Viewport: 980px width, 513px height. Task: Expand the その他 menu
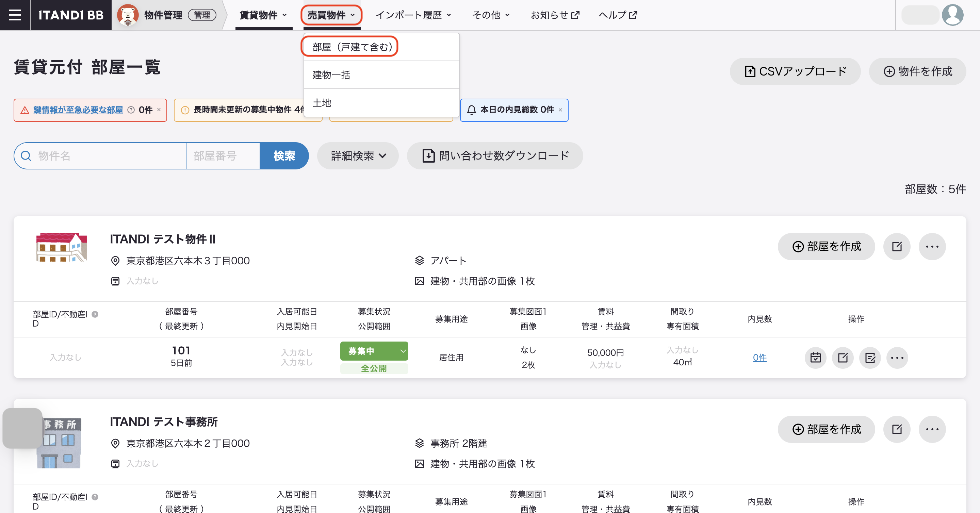[x=491, y=15]
